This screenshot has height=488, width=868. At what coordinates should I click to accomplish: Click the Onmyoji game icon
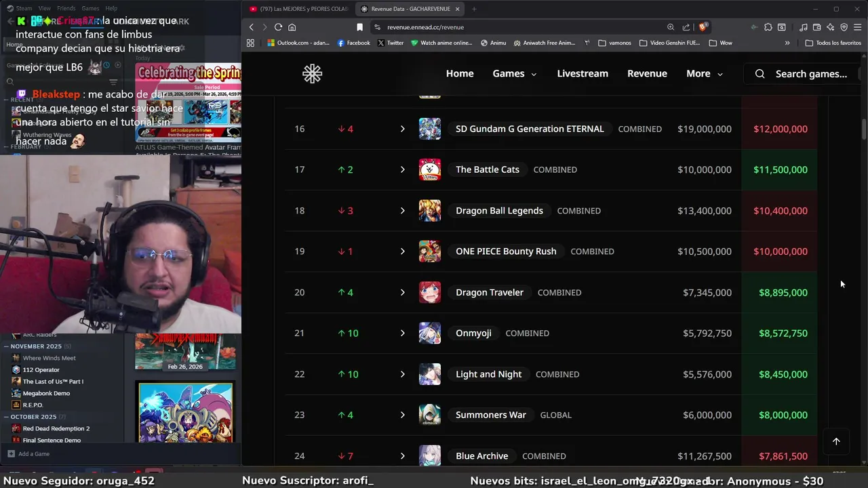(430, 333)
